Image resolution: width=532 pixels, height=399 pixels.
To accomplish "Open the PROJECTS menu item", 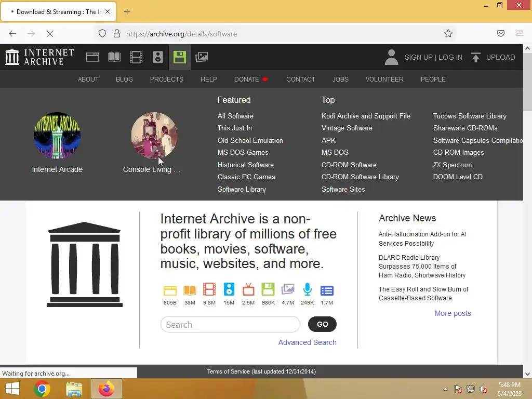I will click(167, 79).
